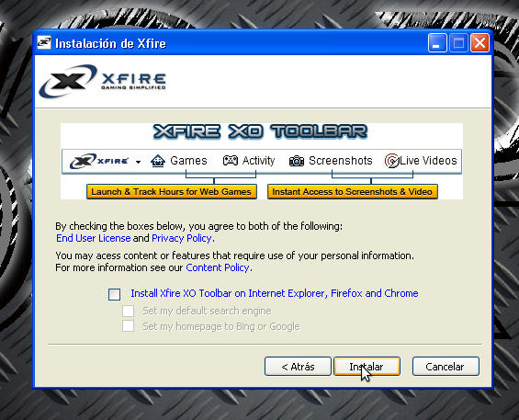Click the installer title bar icon
Viewport: 519px width, 420px height.
(x=44, y=42)
